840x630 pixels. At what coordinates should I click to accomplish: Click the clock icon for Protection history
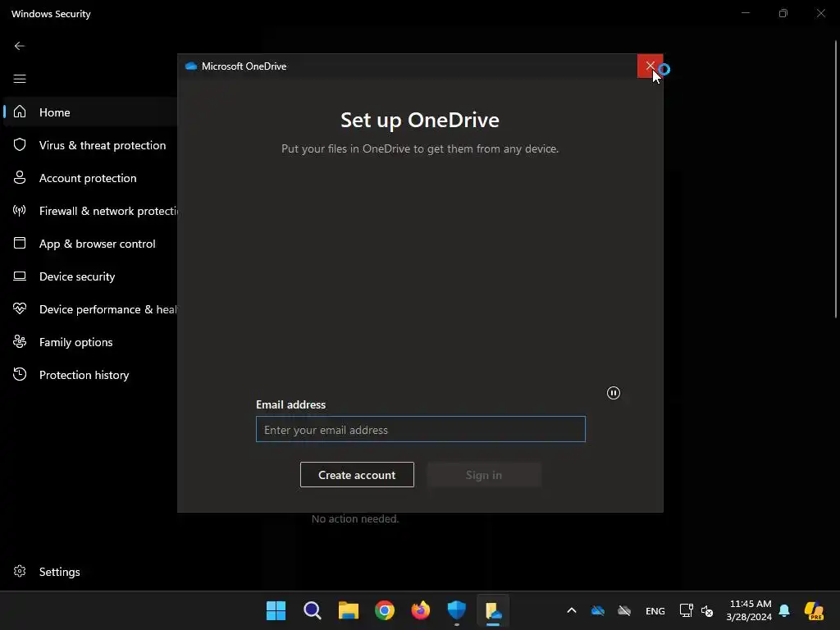pos(20,374)
